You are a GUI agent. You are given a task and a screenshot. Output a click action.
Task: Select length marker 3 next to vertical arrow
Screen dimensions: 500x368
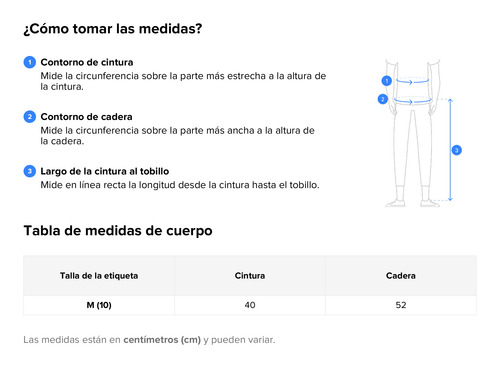click(457, 150)
